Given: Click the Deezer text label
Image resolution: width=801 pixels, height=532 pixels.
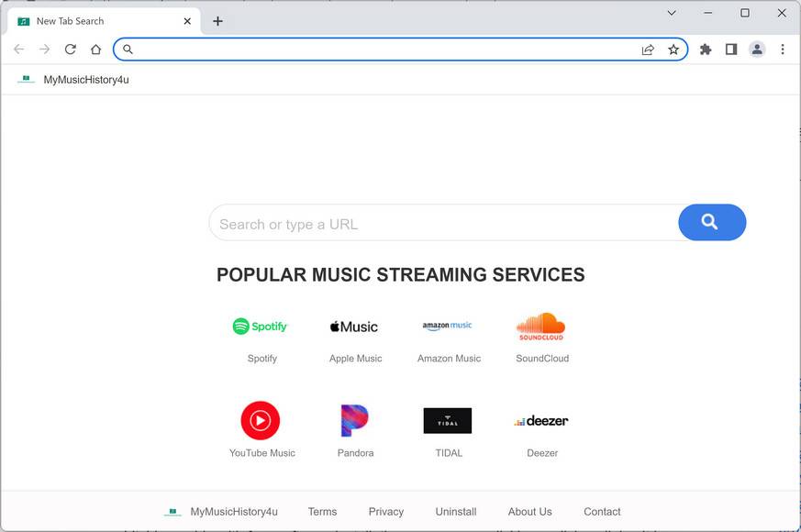Looking at the screenshot, I should (x=542, y=453).
